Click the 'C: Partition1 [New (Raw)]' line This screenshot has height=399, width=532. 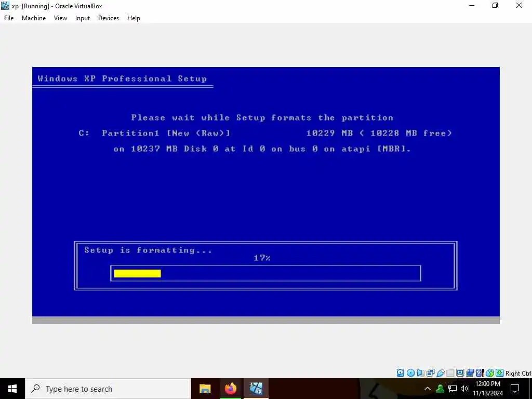pyautogui.click(x=154, y=133)
